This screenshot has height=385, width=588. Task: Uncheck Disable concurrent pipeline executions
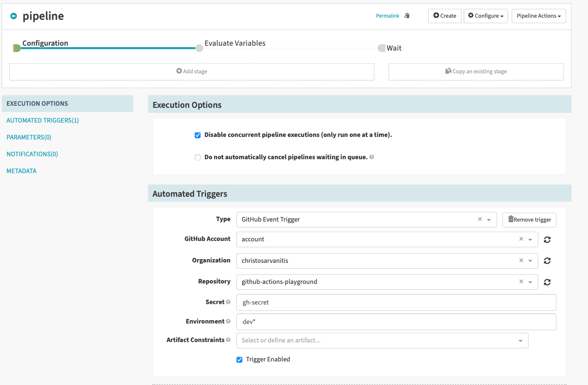(198, 135)
